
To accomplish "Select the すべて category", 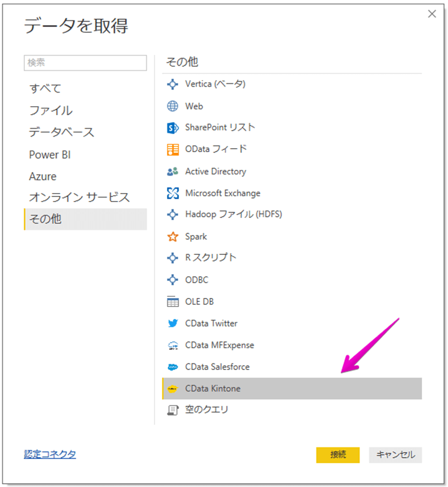I will (x=85, y=89).
